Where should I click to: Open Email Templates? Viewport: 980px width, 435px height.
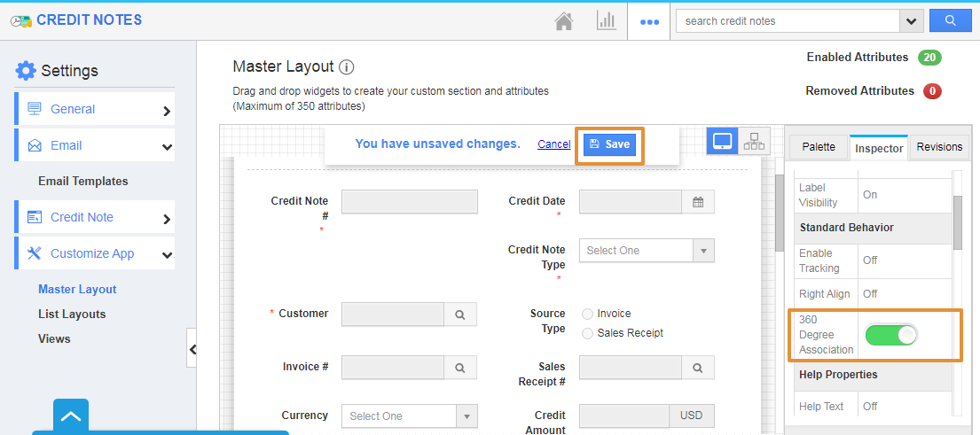pyautogui.click(x=83, y=181)
